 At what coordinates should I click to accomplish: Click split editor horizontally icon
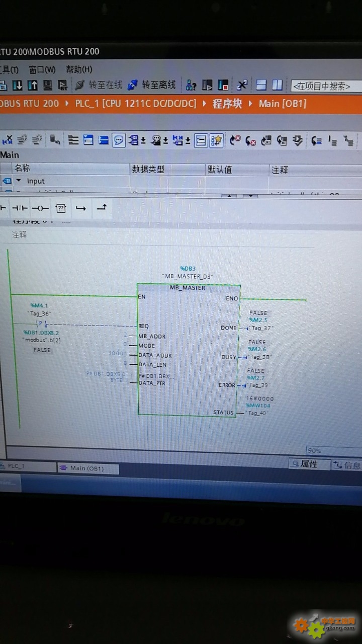coord(261,85)
